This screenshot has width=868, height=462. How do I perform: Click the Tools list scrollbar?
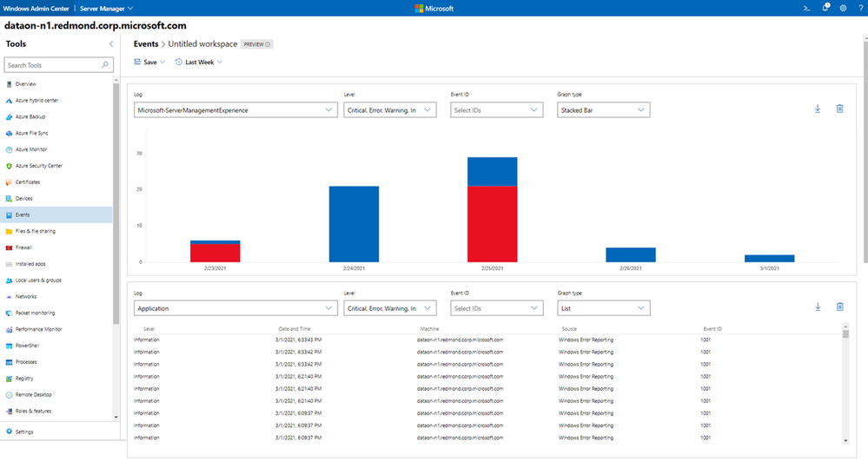pyautogui.click(x=116, y=203)
